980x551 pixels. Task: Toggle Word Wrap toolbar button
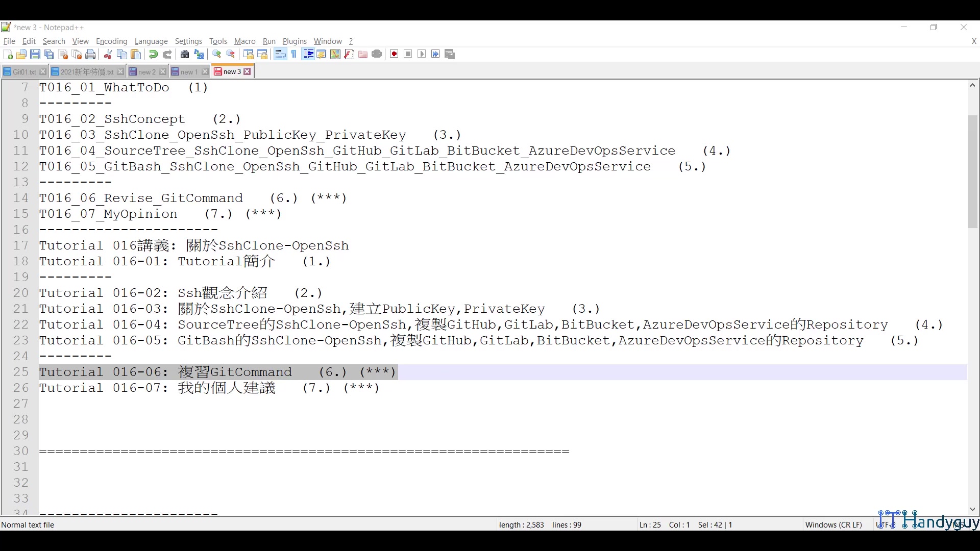(x=280, y=55)
